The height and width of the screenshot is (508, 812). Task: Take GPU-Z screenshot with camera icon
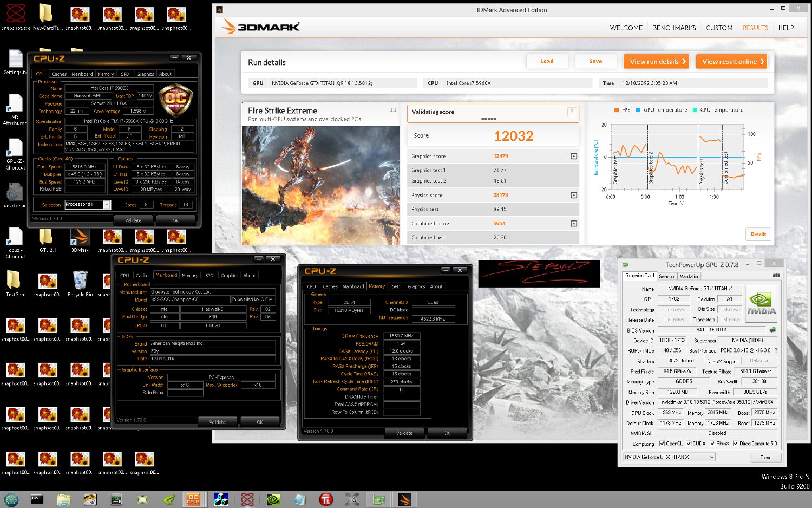coord(776,275)
